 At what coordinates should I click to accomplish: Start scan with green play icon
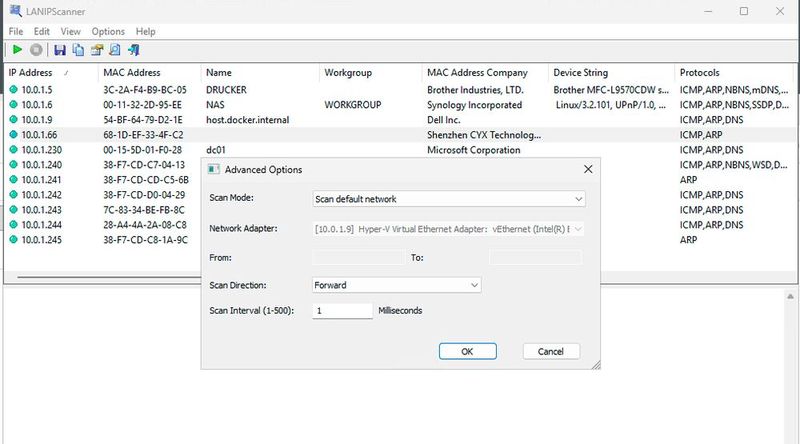tap(17, 50)
